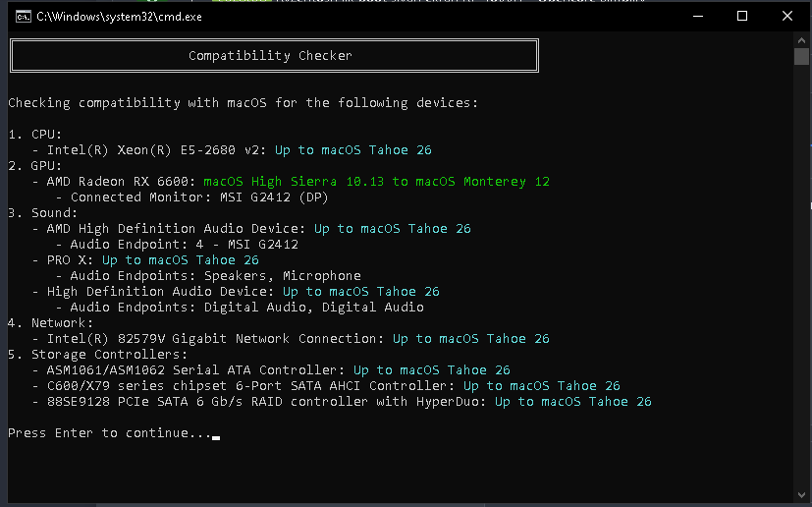Close the cmd.exe window
This screenshot has width=812, height=507.
click(787, 16)
